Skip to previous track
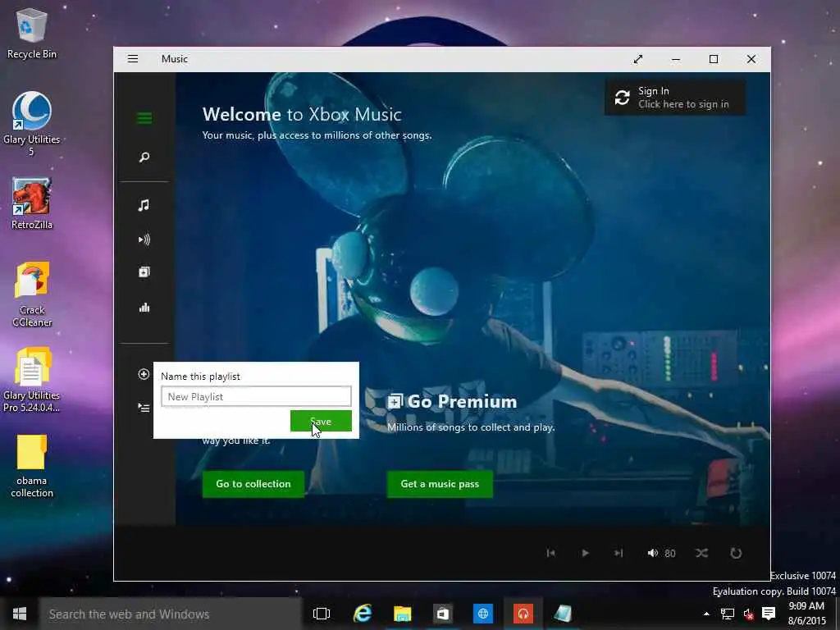 pyautogui.click(x=550, y=553)
